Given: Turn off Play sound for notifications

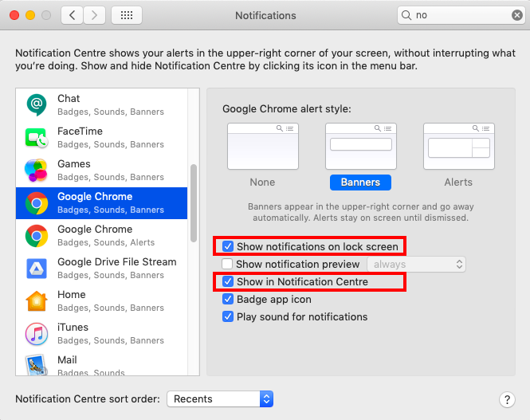Looking at the screenshot, I should click(228, 316).
